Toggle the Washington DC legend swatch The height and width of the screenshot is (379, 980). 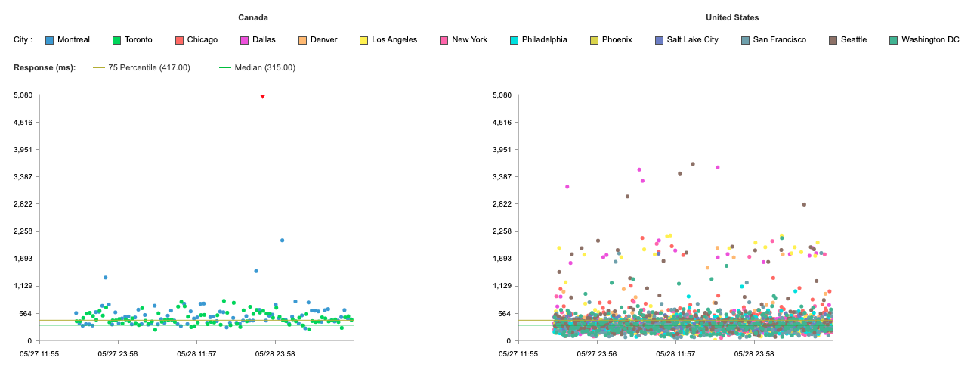coord(893,40)
